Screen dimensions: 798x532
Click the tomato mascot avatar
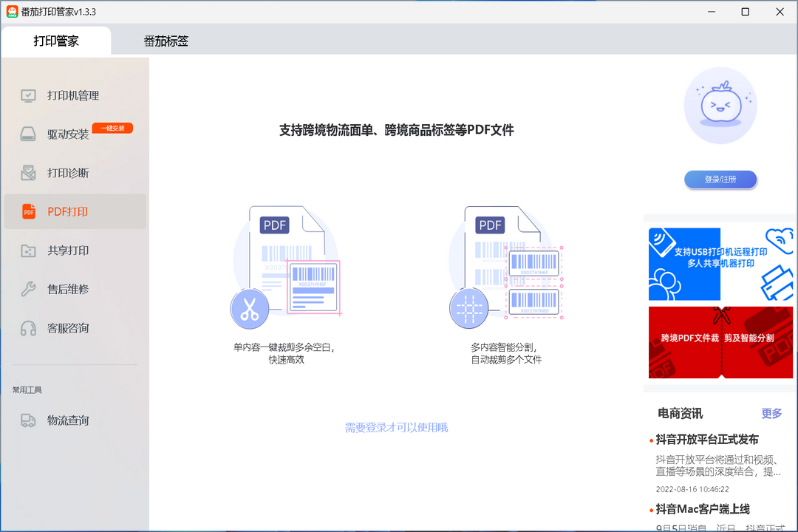720,108
